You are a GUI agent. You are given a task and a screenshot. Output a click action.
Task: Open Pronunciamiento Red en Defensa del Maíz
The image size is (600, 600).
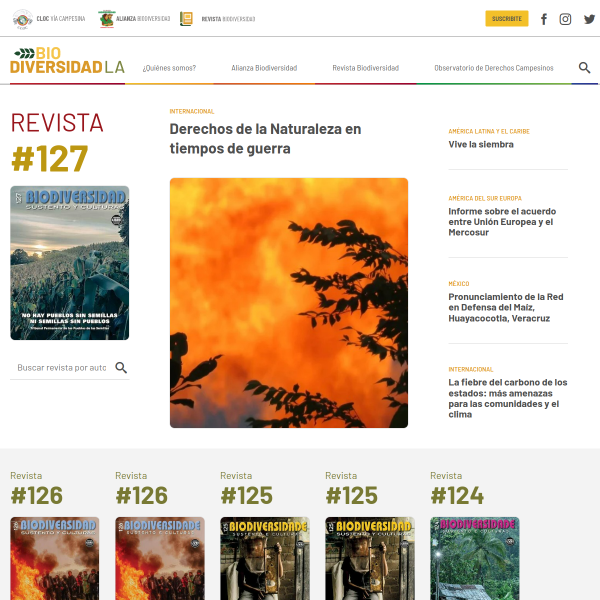click(x=506, y=307)
